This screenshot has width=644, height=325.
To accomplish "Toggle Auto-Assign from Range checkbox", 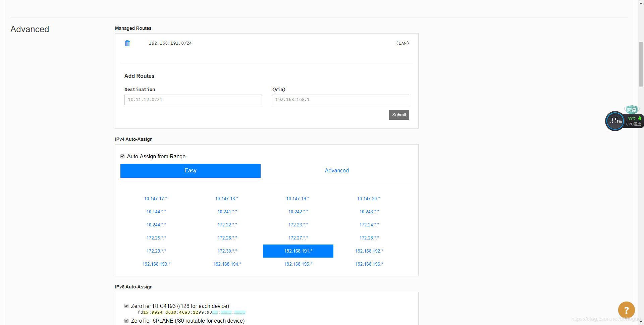I will [122, 156].
